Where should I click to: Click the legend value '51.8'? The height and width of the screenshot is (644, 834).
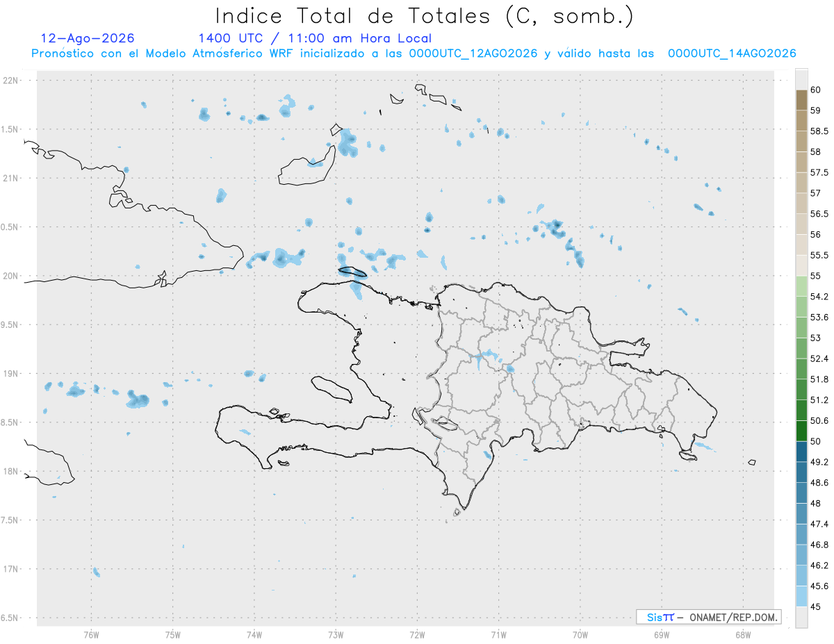coord(819,379)
